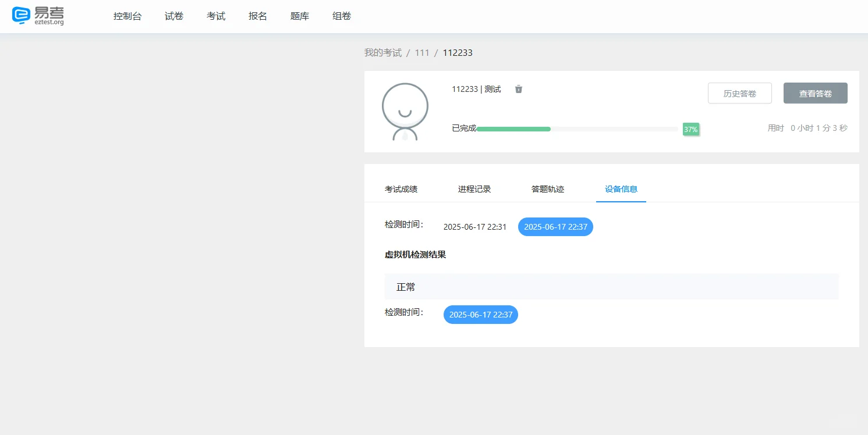Viewport: 868px width, 435px height.
Task: Open the 报名 menu item
Action: pyautogui.click(x=257, y=16)
